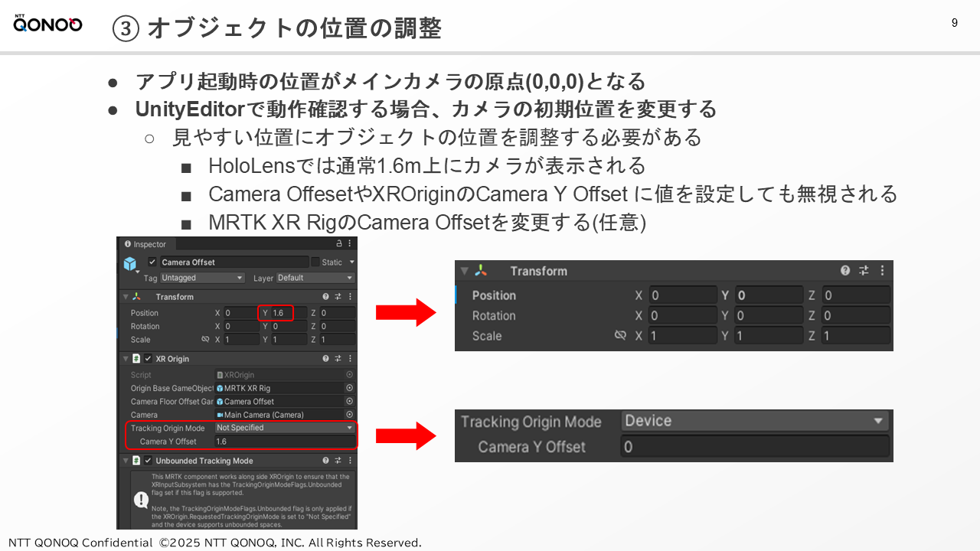Open the XR Origin three-dot component menu
The height and width of the screenshot is (551, 980).
[350, 358]
